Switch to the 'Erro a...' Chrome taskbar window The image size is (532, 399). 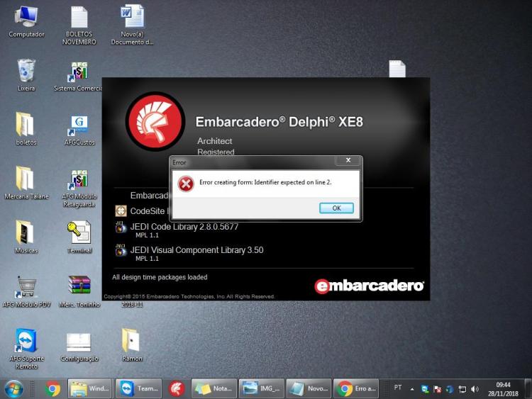(x=355, y=389)
